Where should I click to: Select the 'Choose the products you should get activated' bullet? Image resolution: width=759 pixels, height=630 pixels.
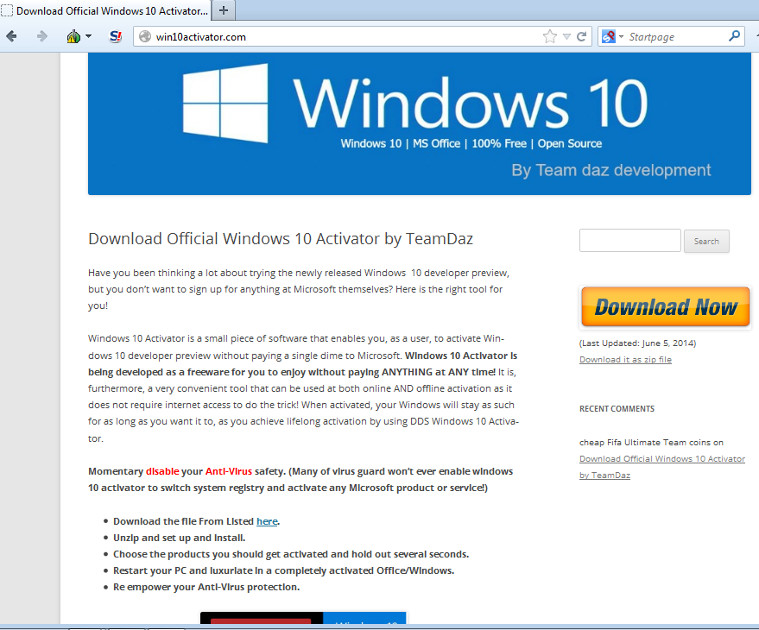291,554
